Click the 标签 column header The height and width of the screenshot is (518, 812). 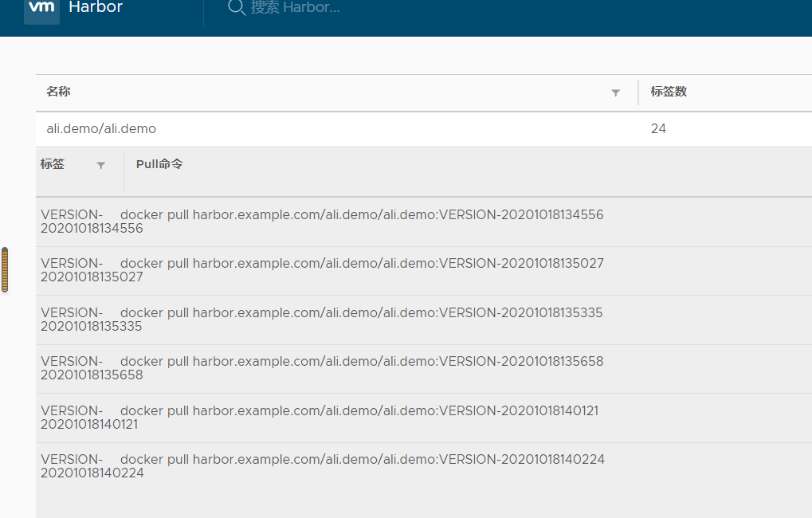(x=51, y=164)
